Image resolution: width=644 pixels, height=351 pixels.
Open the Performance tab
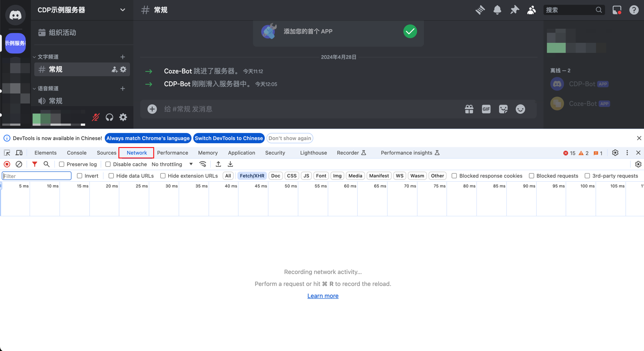click(173, 153)
